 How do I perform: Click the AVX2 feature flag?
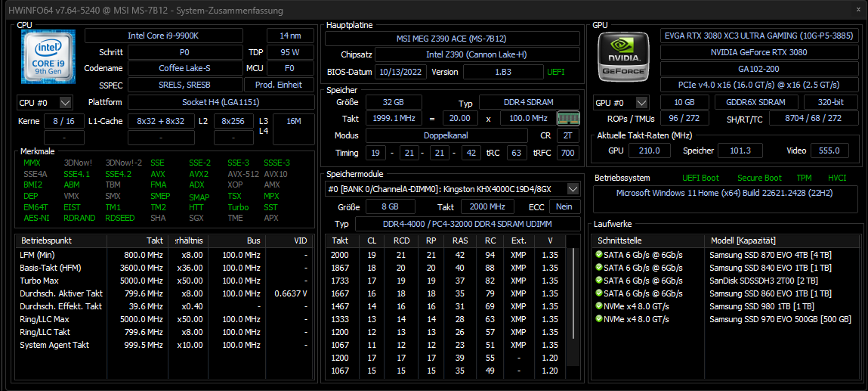pyautogui.click(x=199, y=174)
